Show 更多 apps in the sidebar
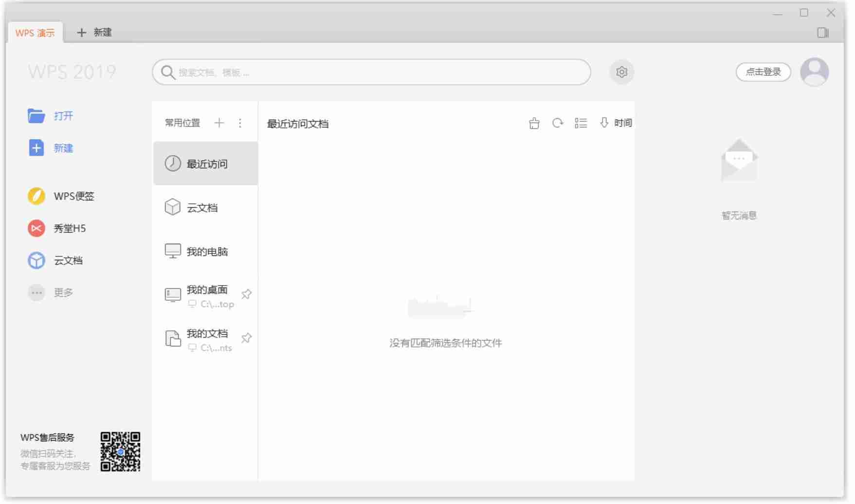This screenshot has width=855, height=504. 51,292
